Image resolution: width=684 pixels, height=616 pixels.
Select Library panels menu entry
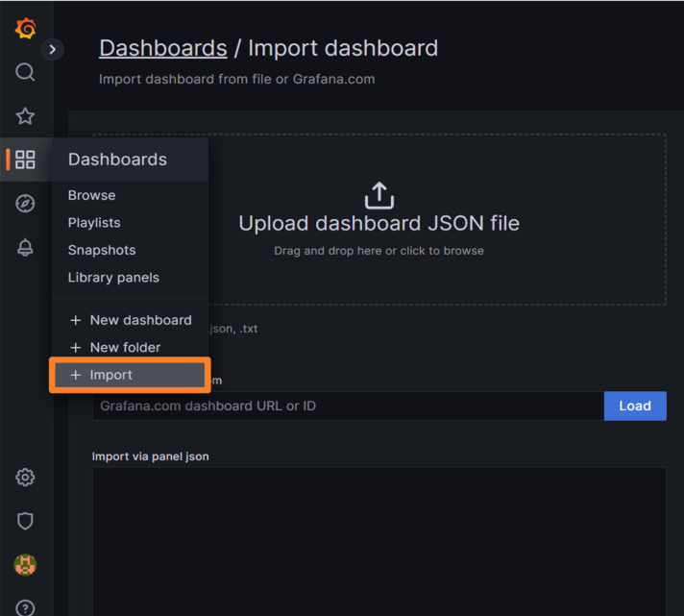click(113, 278)
